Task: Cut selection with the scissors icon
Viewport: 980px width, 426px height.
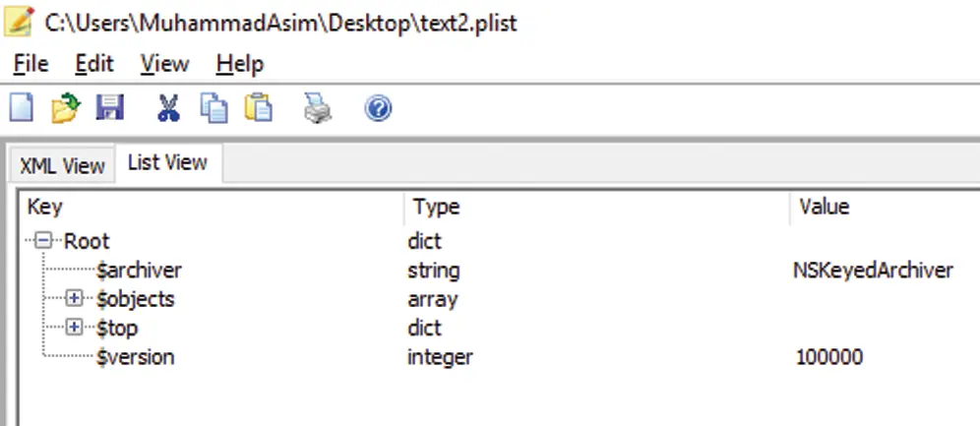Action: pyautogui.click(x=168, y=107)
